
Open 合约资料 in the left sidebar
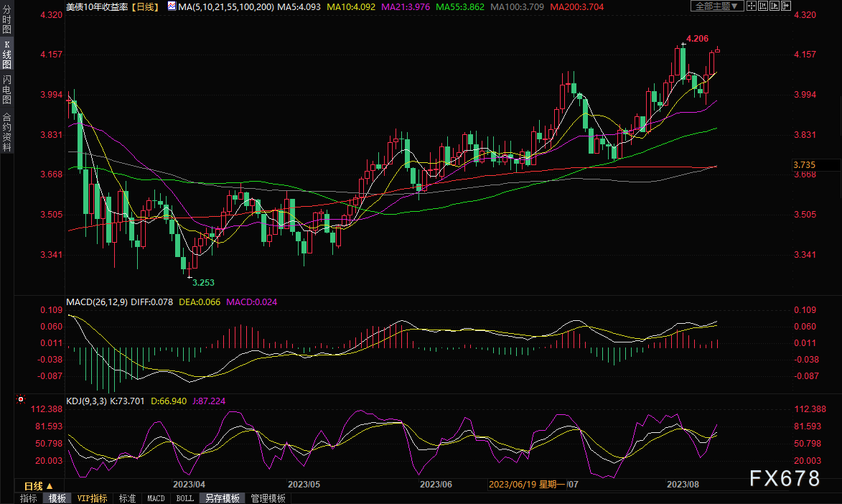point(7,132)
